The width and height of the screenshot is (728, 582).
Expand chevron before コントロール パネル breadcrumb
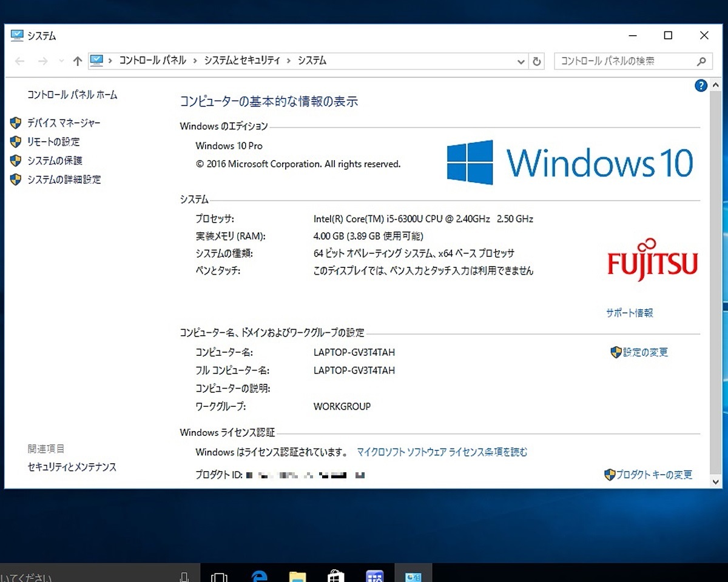[x=110, y=61]
